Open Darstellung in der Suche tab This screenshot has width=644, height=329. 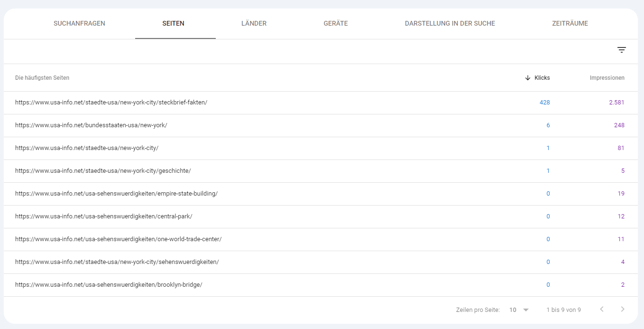tap(450, 24)
